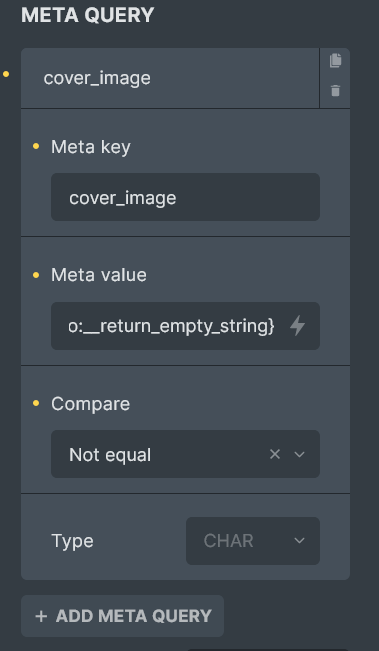Click the yellow dot beside Meta key
Image resolution: width=379 pixels, height=651 pixels.
(x=36, y=146)
